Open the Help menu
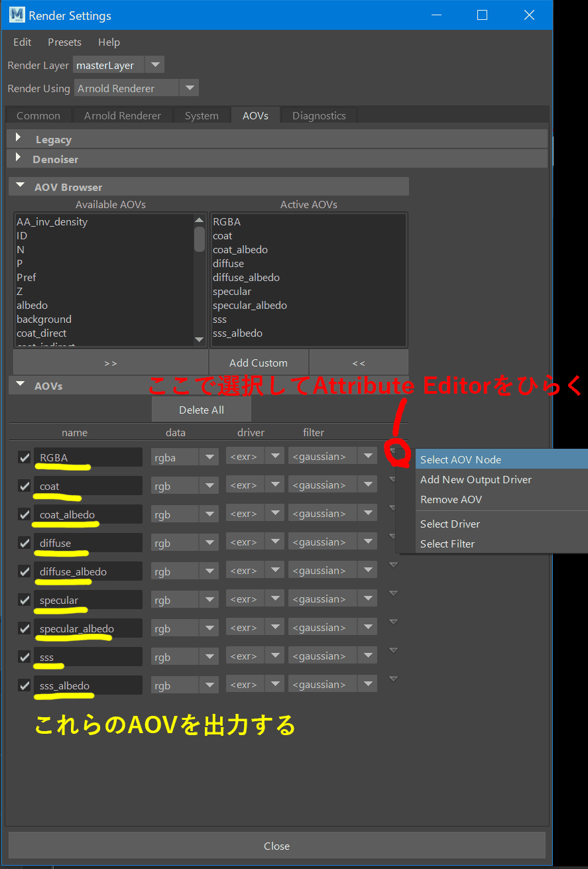 tap(109, 42)
